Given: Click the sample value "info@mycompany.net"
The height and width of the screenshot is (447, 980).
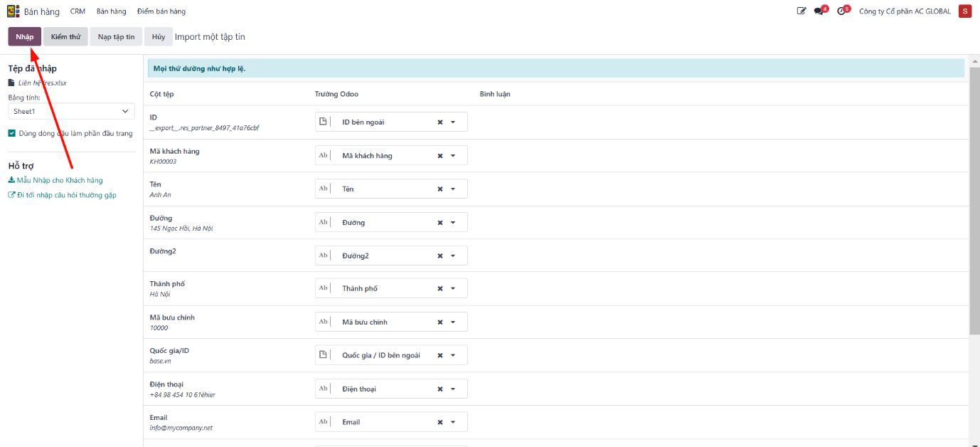Looking at the screenshot, I should [181, 428].
